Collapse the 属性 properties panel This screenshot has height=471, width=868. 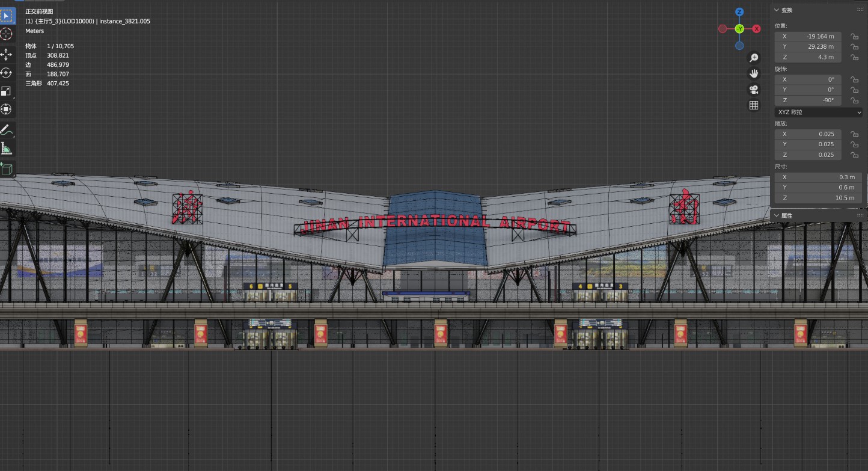[x=777, y=215]
